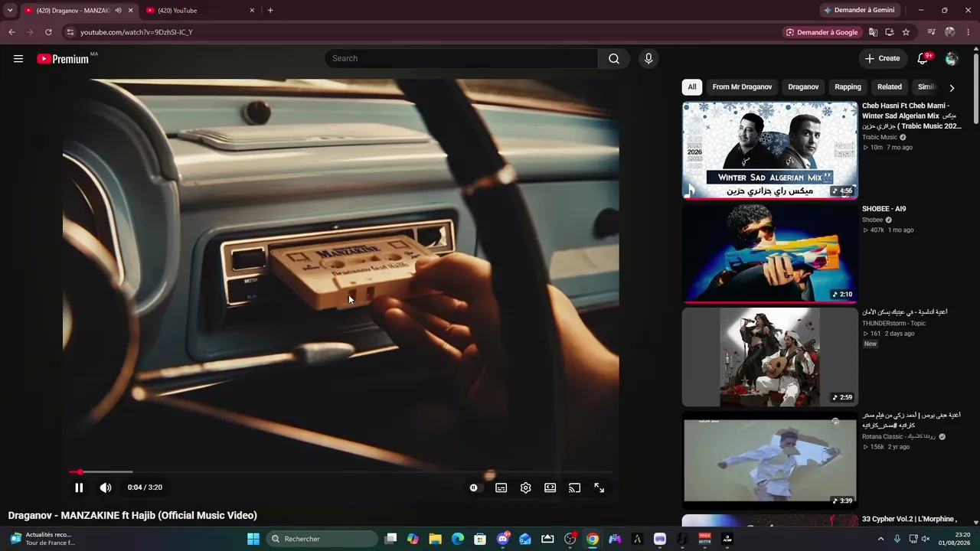This screenshot has width=980, height=551.
Task: Click the Create button
Action: 883,59
